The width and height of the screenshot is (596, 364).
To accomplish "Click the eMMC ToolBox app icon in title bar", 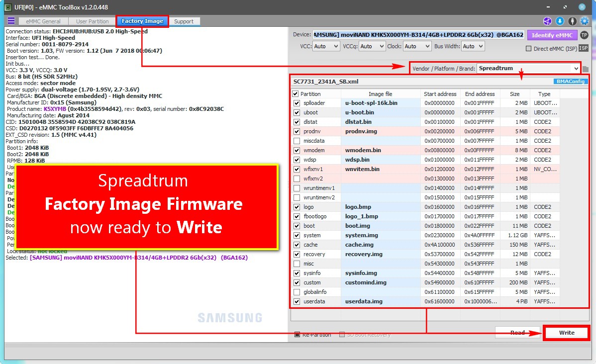I will coord(7,7).
